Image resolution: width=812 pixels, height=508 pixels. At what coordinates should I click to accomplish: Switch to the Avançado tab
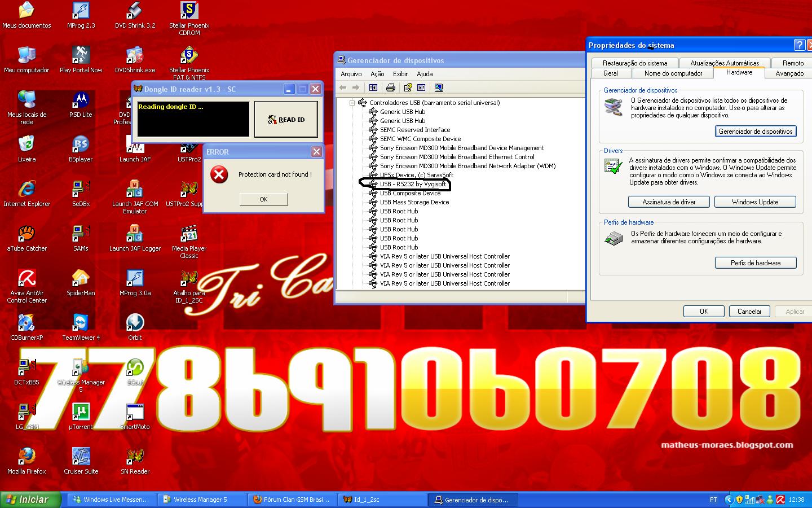point(789,73)
